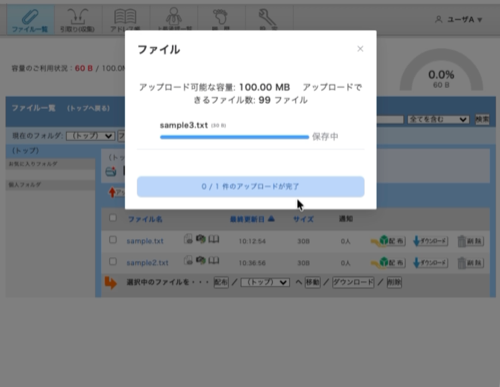This screenshot has width=500, height=387.
Task: Open the wrench settings tab
Action: (269, 20)
